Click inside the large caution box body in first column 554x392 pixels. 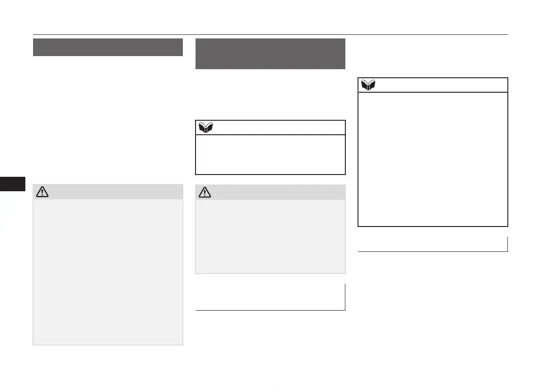(x=108, y=272)
